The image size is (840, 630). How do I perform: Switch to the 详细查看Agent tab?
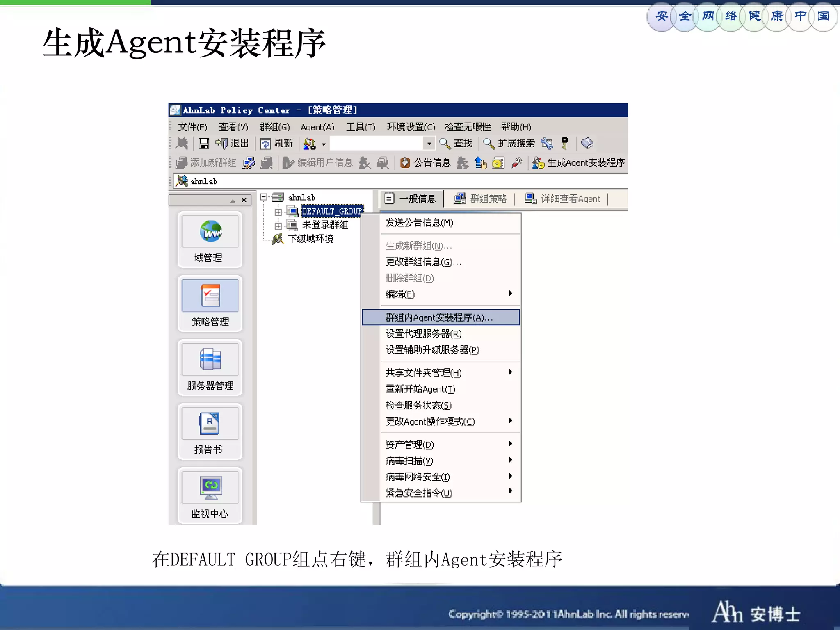coord(563,199)
